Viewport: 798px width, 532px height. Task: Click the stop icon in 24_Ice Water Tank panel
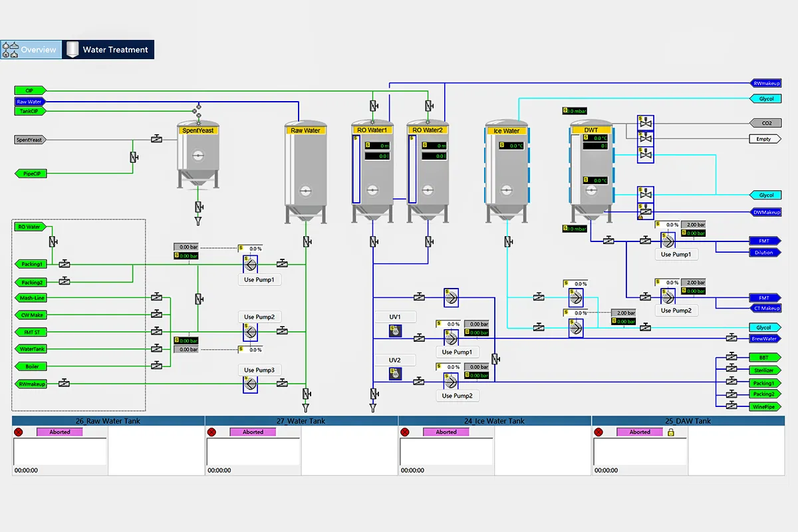click(405, 432)
